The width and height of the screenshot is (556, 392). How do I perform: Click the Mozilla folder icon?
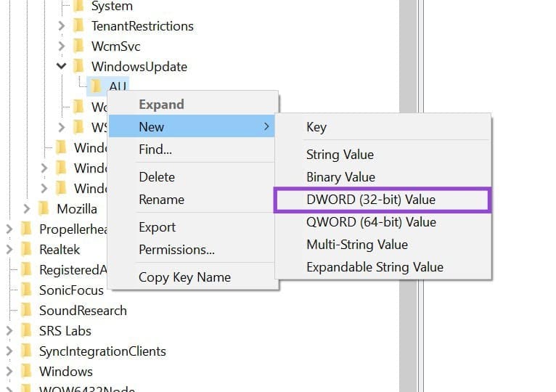pos(44,209)
